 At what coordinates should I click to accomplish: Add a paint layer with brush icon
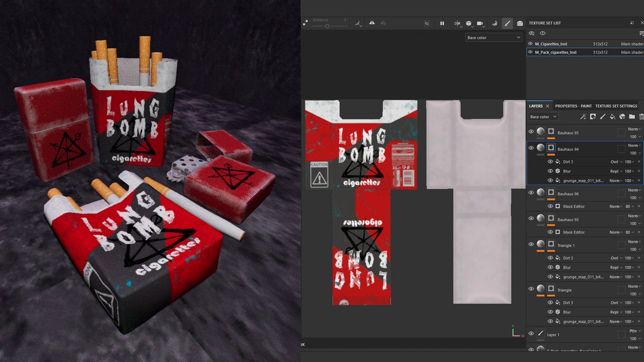point(603,116)
